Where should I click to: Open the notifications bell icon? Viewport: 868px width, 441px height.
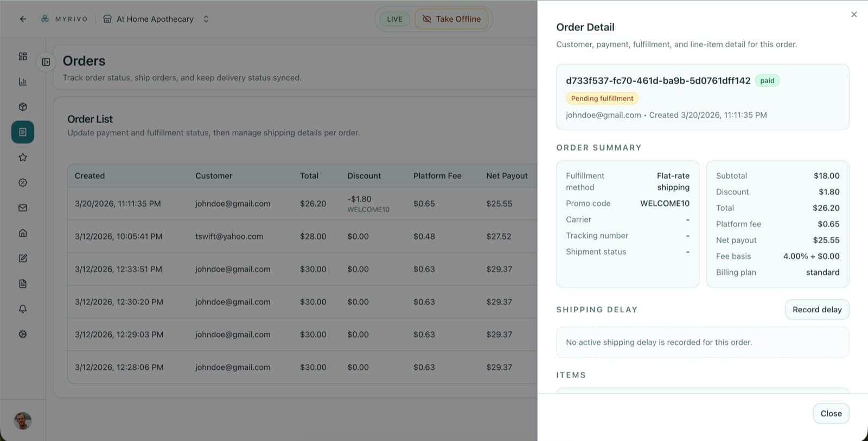pos(23,309)
